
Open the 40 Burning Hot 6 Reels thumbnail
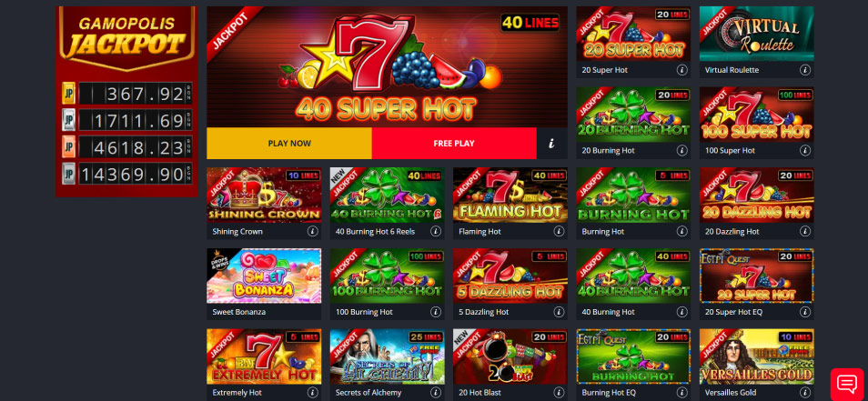pos(387,195)
